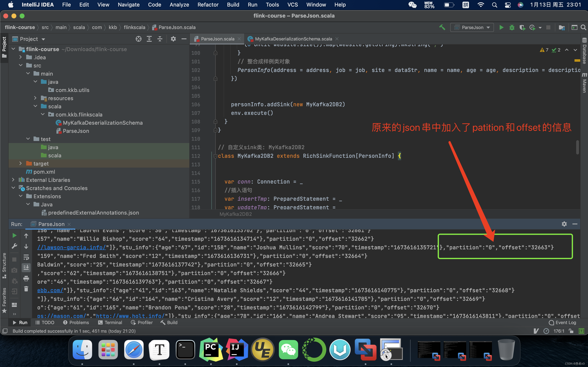Click the print icon in Run console

(x=26, y=278)
